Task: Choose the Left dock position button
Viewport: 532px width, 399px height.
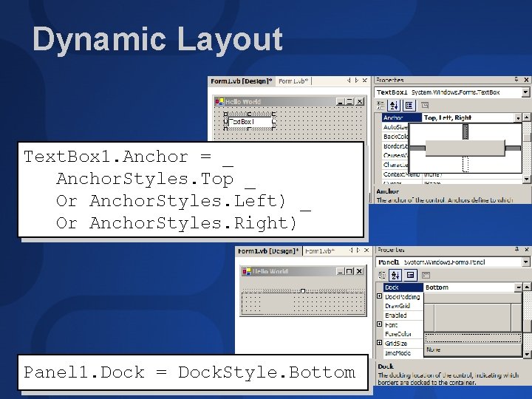Action: pos(429,318)
